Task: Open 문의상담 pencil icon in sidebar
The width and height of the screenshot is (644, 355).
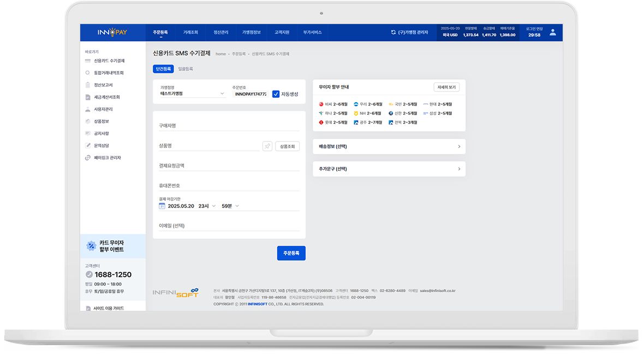Action: [x=87, y=145]
